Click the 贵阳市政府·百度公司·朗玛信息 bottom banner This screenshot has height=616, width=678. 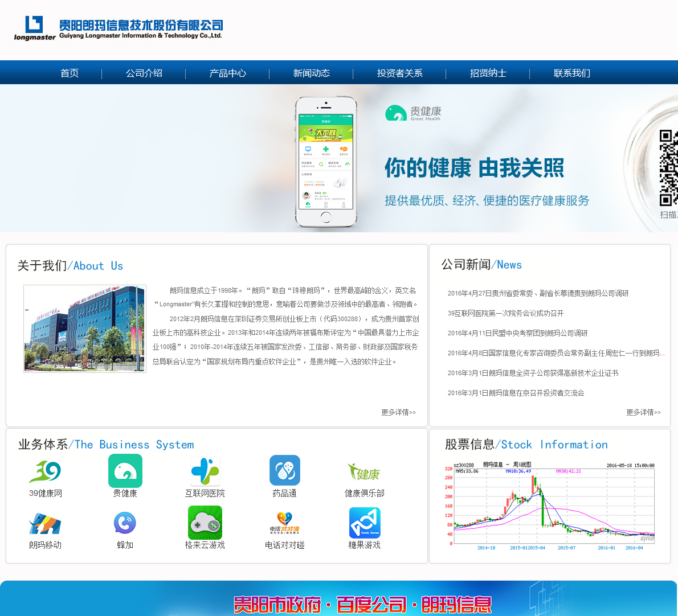click(x=338, y=599)
